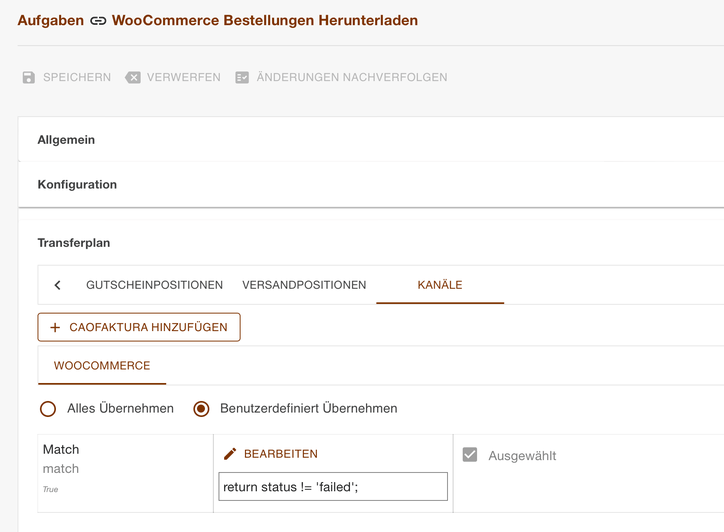Click BEARBEITEN text for Match

[x=281, y=454]
